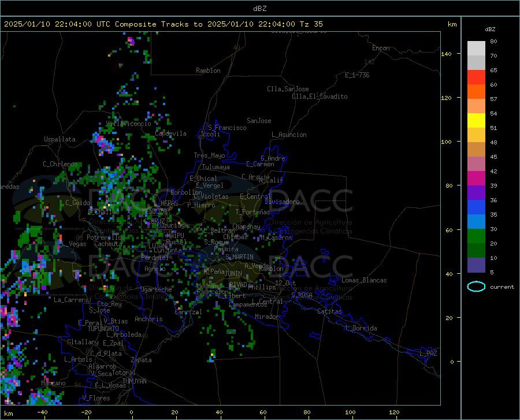The height and width of the screenshot is (420, 520).
Task: Click the Tres_Mayo map label
Action: click(x=209, y=155)
